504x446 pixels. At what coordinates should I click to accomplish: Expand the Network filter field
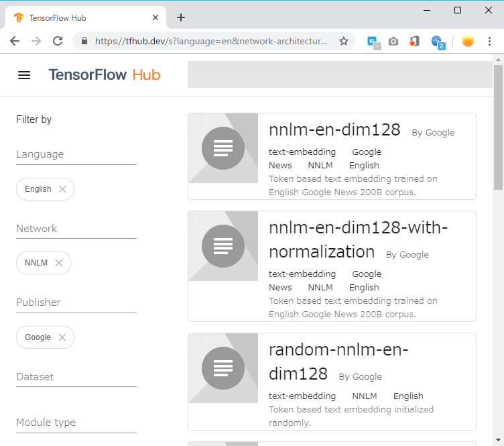click(76, 229)
